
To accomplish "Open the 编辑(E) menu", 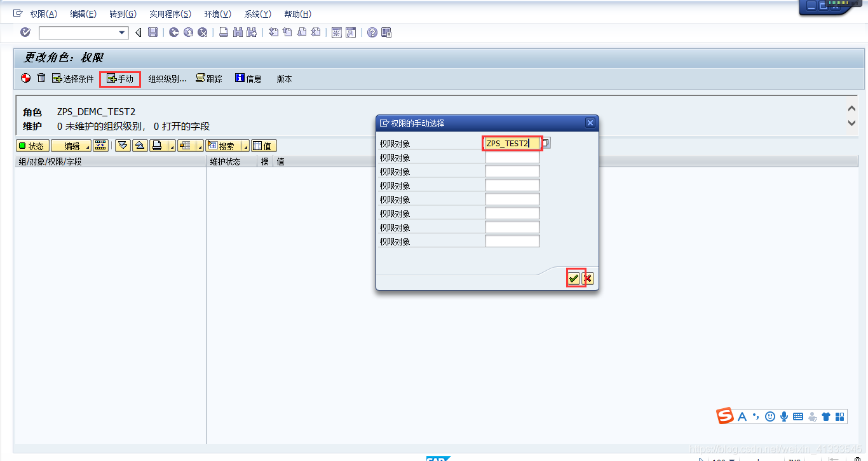I will tap(83, 14).
